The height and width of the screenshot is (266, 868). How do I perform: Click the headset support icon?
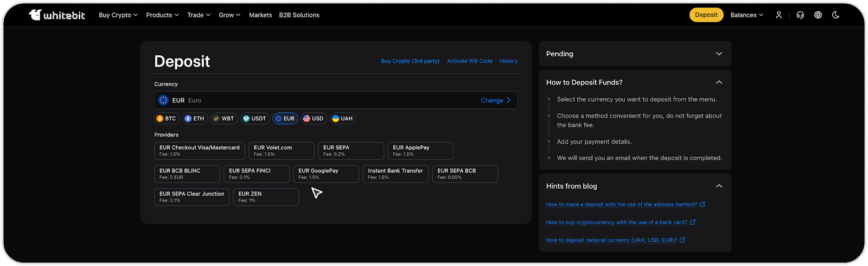(800, 15)
